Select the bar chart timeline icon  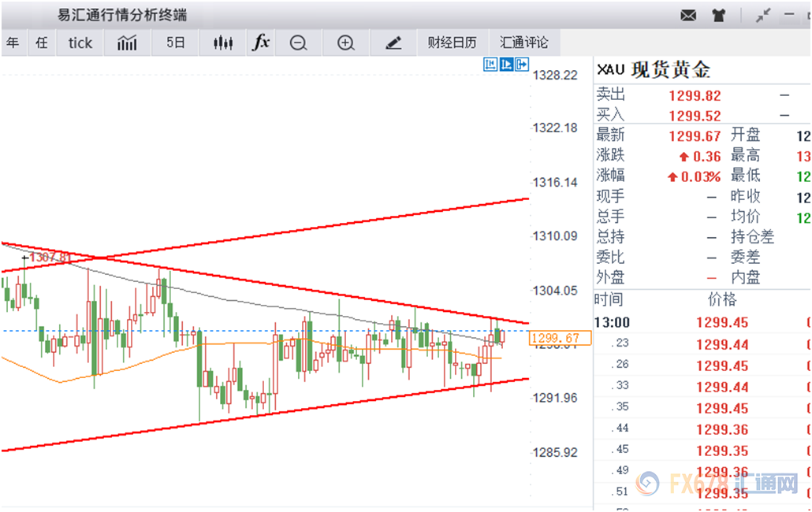(127, 43)
